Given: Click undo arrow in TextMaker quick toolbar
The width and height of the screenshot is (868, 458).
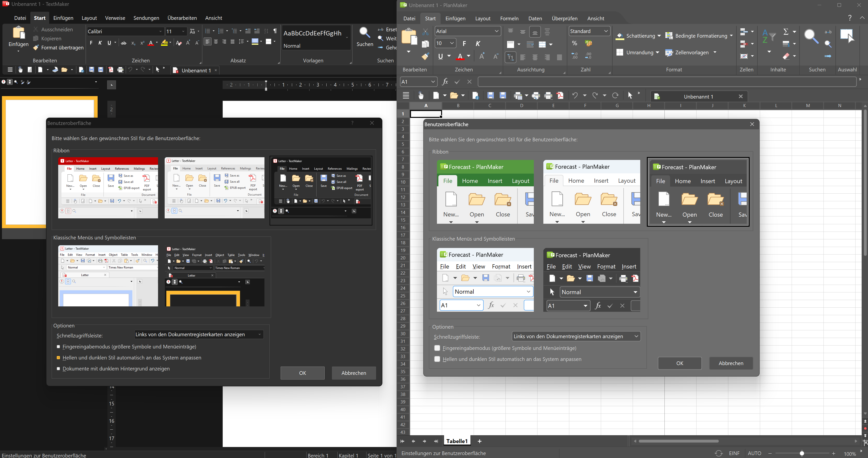Looking at the screenshot, I should (x=131, y=70).
